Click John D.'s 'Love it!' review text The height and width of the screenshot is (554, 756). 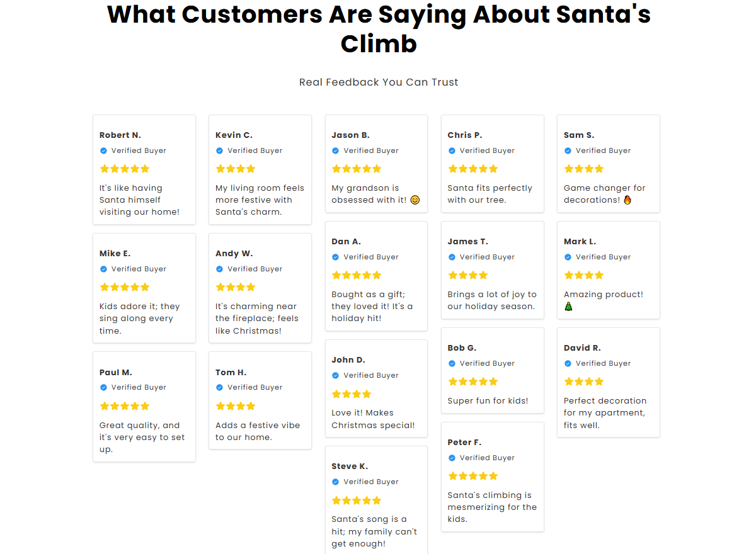(x=373, y=419)
